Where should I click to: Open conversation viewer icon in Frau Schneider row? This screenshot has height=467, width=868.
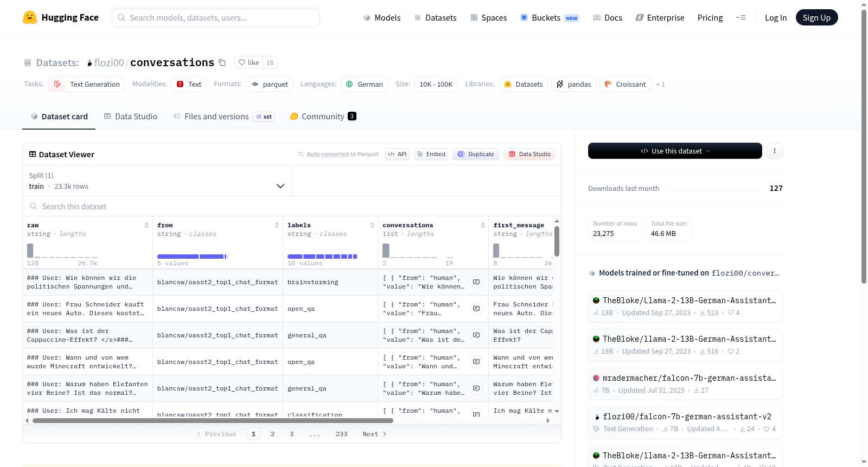[x=476, y=309]
